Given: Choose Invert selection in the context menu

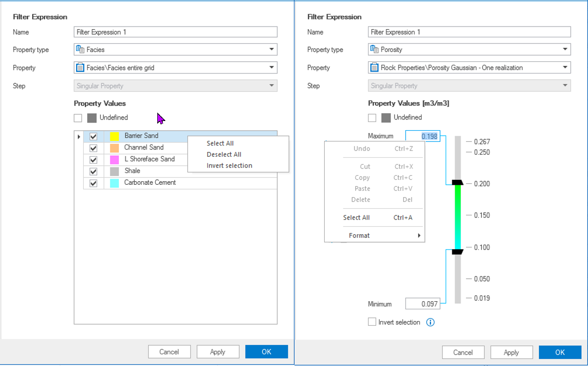Looking at the screenshot, I should click(229, 165).
